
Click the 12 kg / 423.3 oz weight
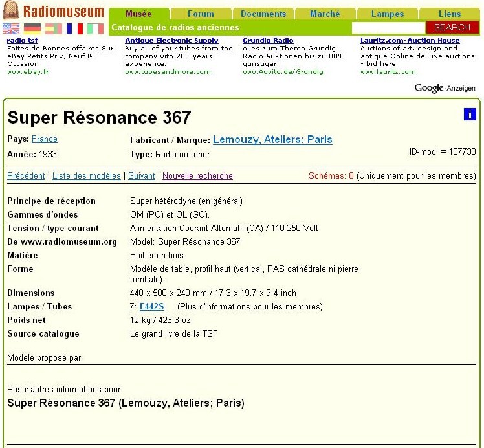160,320
